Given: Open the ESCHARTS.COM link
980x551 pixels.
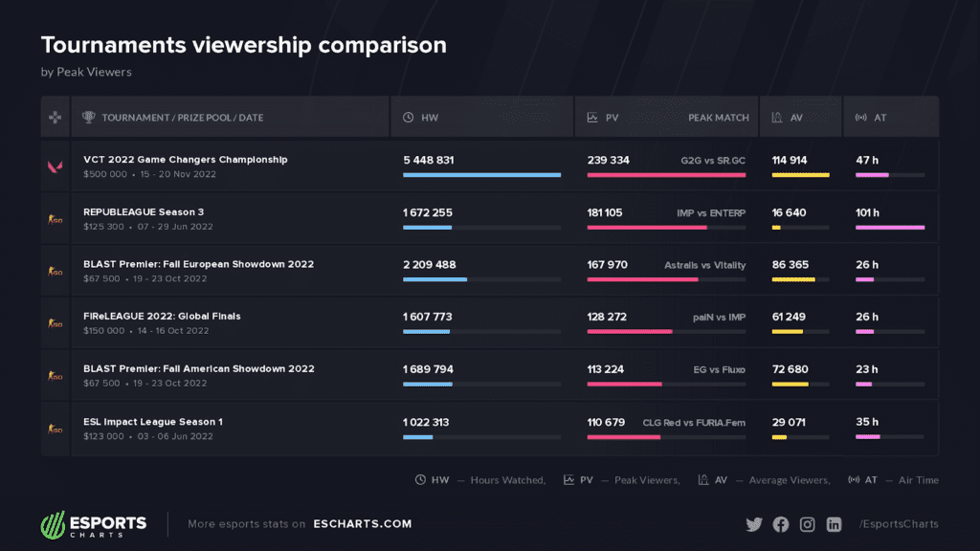Looking at the screenshot, I should tap(363, 524).
